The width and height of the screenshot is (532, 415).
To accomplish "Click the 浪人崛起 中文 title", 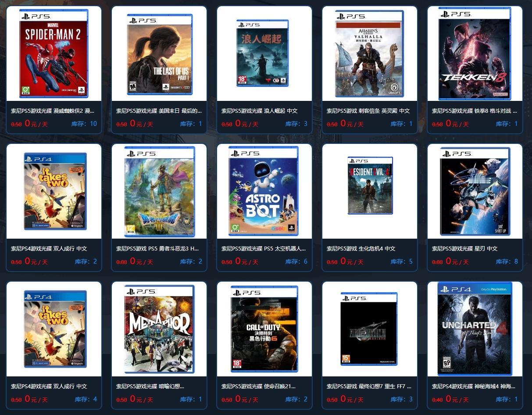I will pos(260,111).
